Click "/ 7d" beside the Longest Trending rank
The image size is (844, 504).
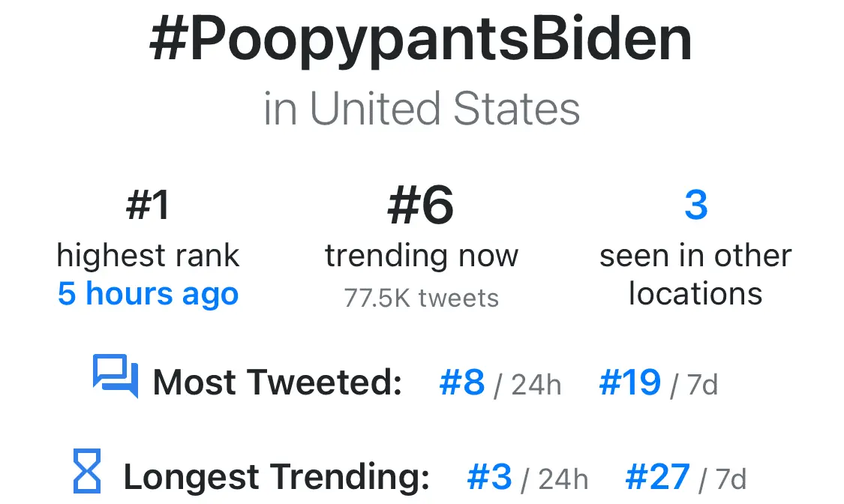(722, 478)
